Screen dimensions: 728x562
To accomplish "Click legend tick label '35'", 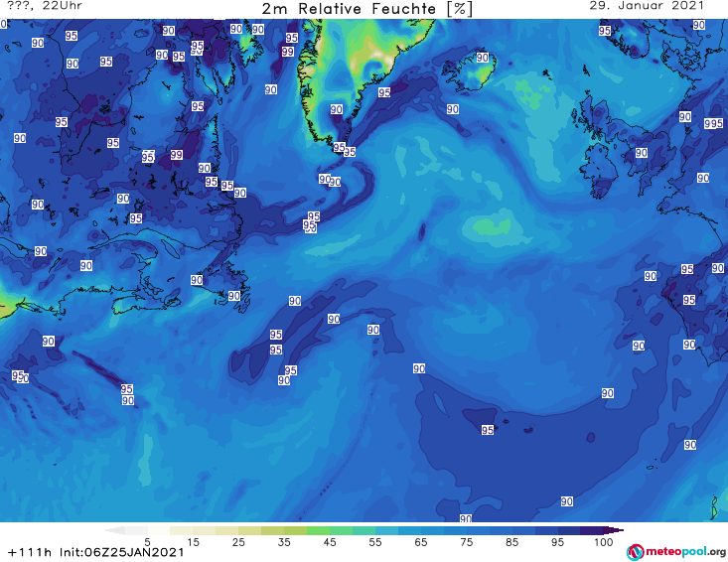I will [284, 542].
